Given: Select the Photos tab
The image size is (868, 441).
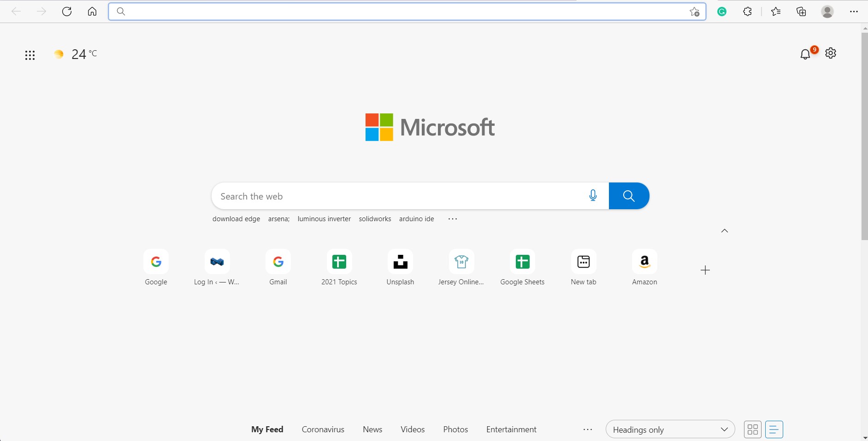Looking at the screenshot, I should [455, 429].
